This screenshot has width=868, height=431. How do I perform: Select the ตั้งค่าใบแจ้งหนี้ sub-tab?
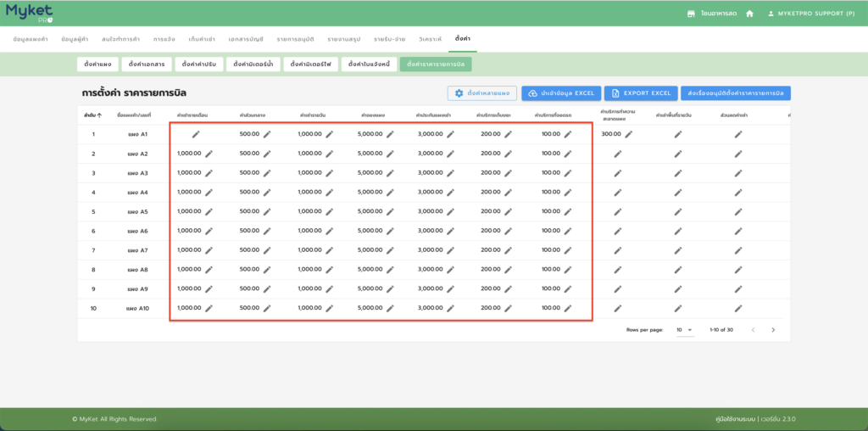click(x=370, y=64)
